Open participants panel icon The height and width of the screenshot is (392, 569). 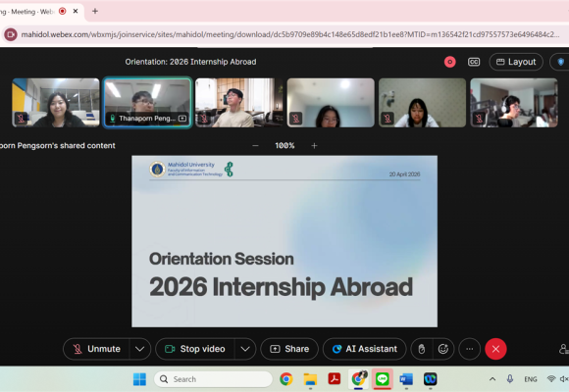(563, 349)
